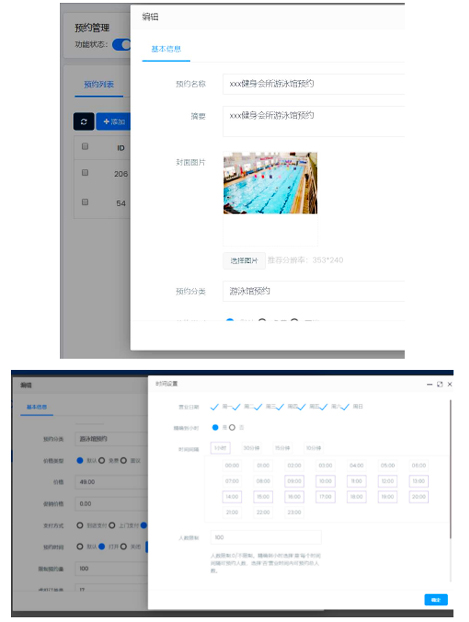The width and height of the screenshot is (469, 622).
Task: Tick the checkbox for row 54
Action: click(85, 202)
